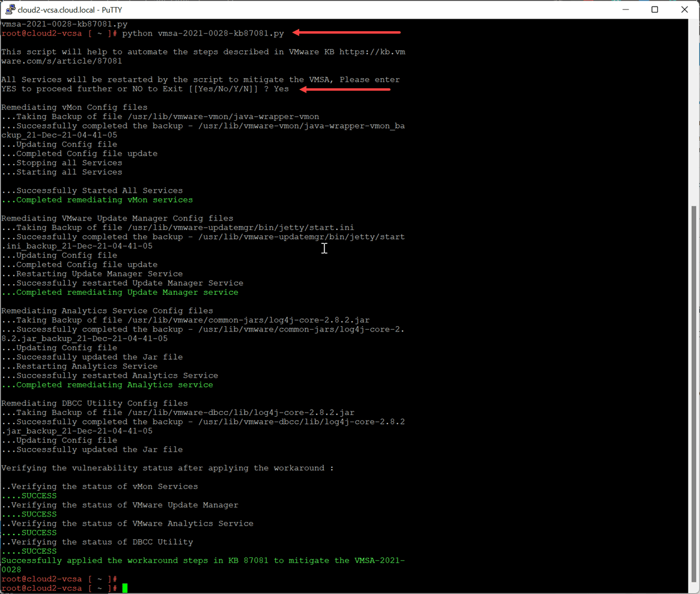
Task: Click the line 'Remediating vMon Config files'
Action: [74, 107]
